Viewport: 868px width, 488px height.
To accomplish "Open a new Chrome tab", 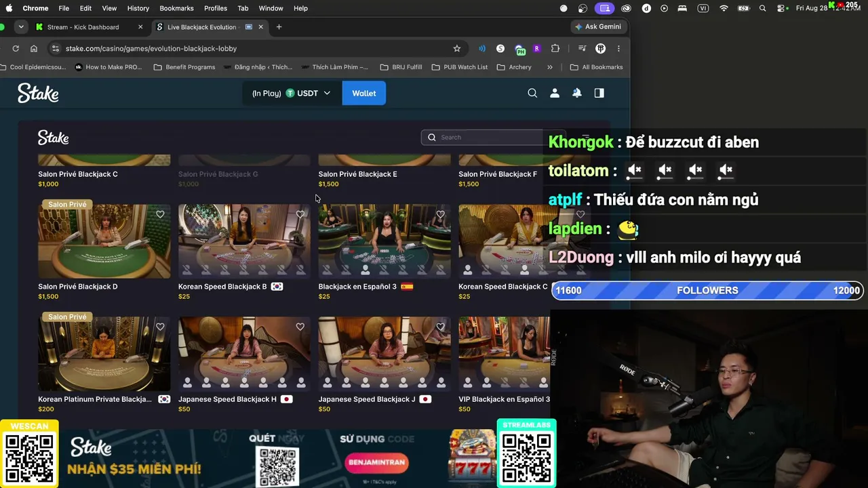I will 279,27.
